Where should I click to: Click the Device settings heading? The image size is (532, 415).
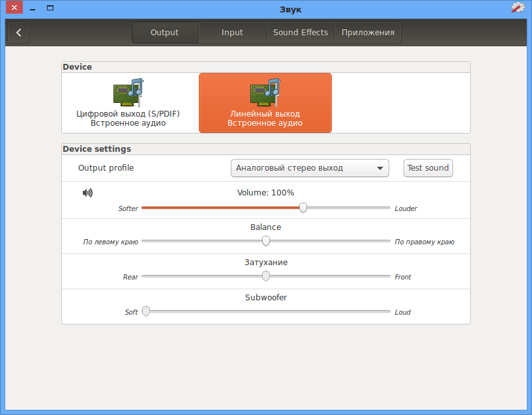click(96, 149)
